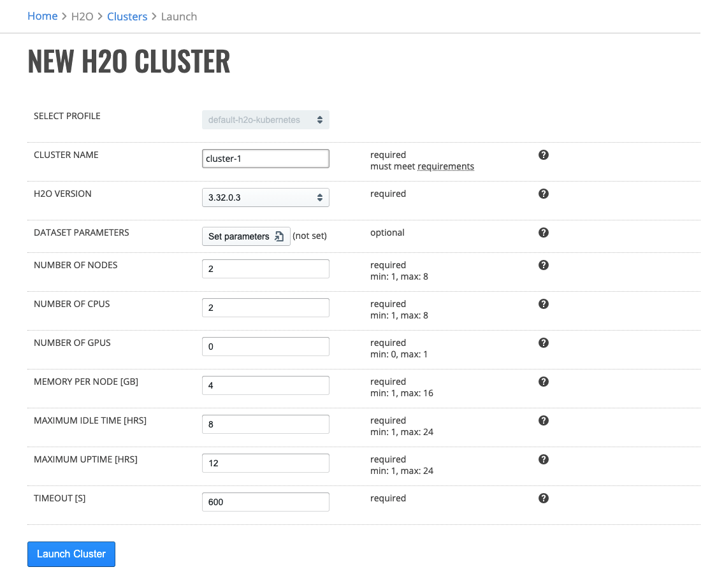The height and width of the screenshot is (588, 724).
Task: Open help for Number of Nodes
Action: (x=544, y=265)
